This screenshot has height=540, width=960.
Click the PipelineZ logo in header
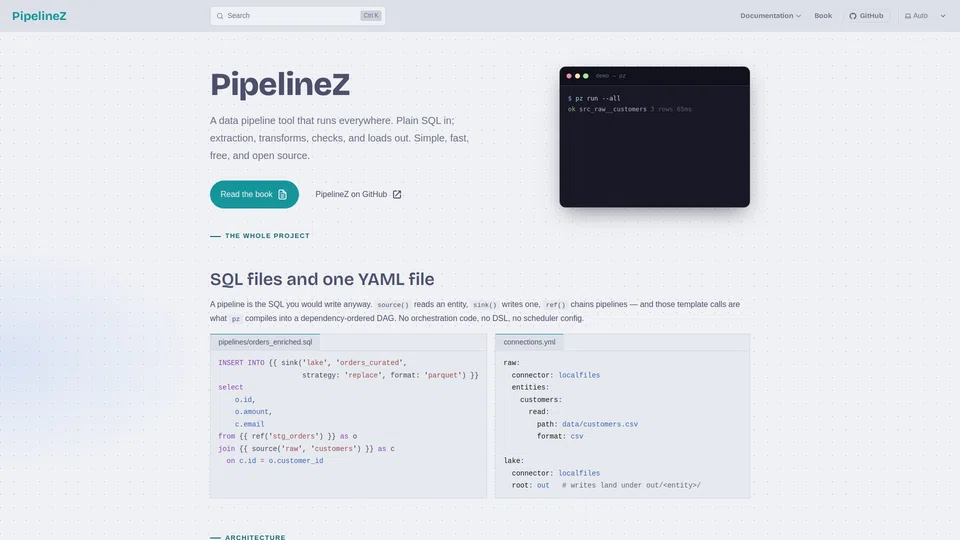pyautogui.click(x=39, y=16)
